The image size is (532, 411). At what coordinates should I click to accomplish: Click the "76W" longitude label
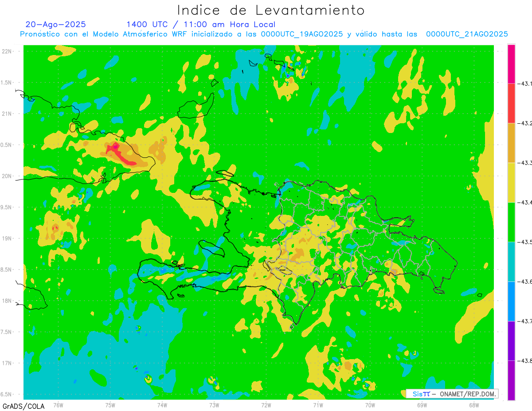click(58, 405)
